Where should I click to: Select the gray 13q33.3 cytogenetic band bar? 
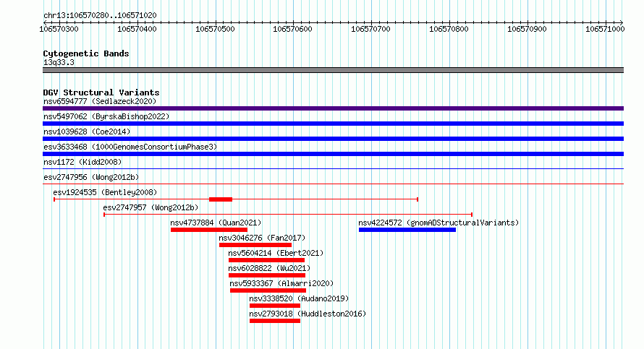[x=333, y=70]
